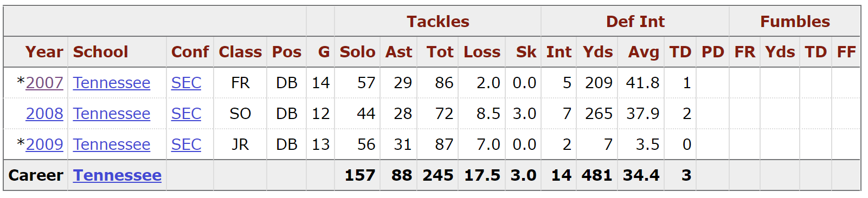Screen dimensions: 868x198
Task: Open the 2008 season link
Action: 44,114
